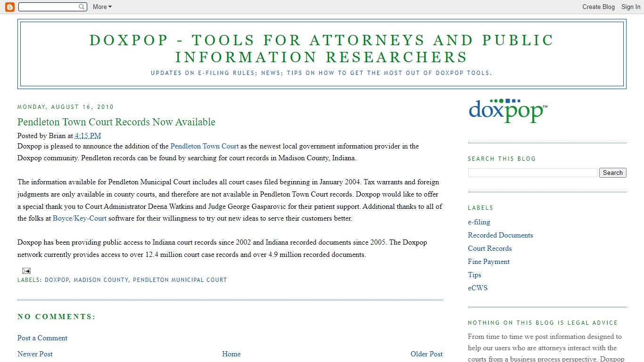
Task: Click the Nothing On This Blog Is Legal Advice heading
Action: [543, 323]
